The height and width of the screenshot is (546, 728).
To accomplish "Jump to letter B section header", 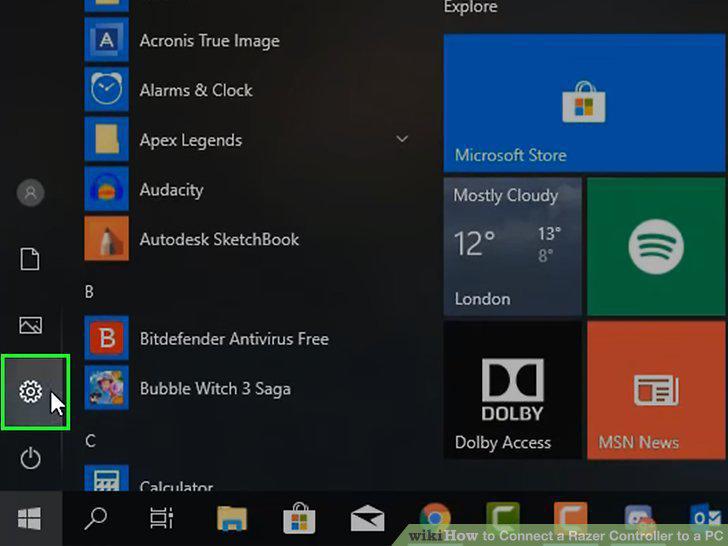I will tap(89, 292).
